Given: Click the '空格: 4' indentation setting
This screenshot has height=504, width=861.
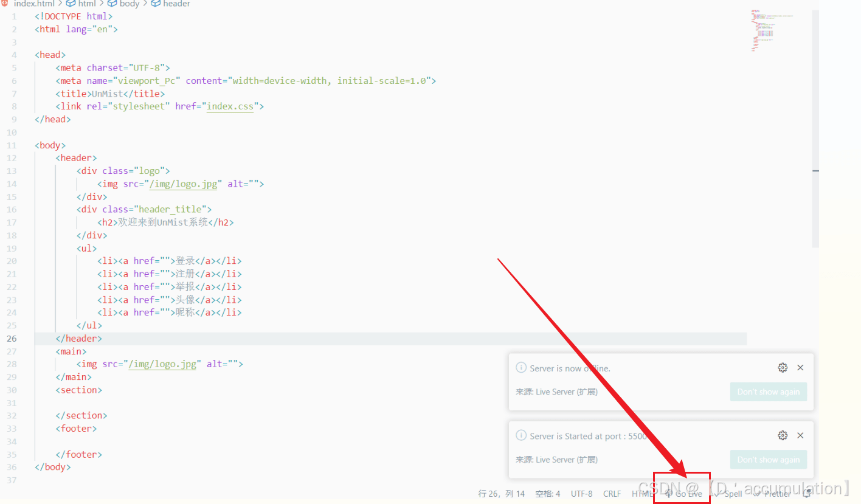Looking at the screenshot, I should [x=547, y=494].
